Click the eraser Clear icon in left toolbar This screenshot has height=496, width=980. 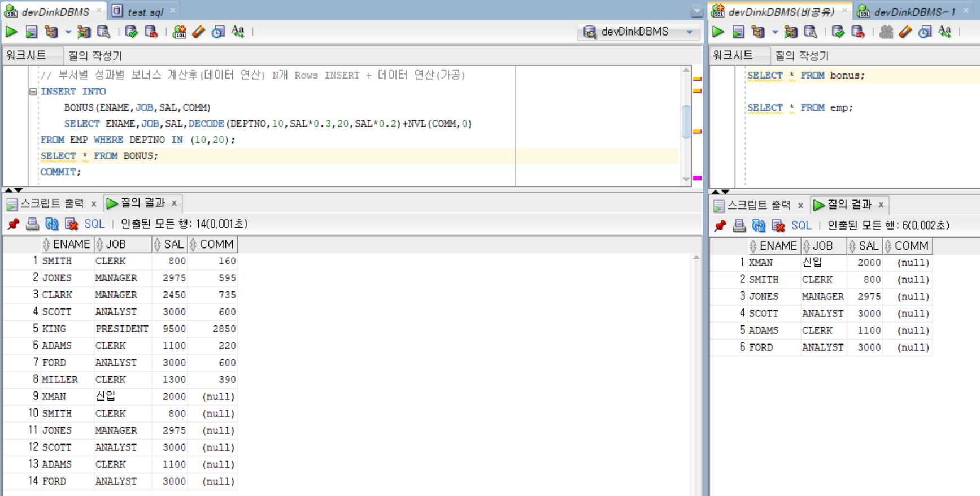[x=199, y=32]
